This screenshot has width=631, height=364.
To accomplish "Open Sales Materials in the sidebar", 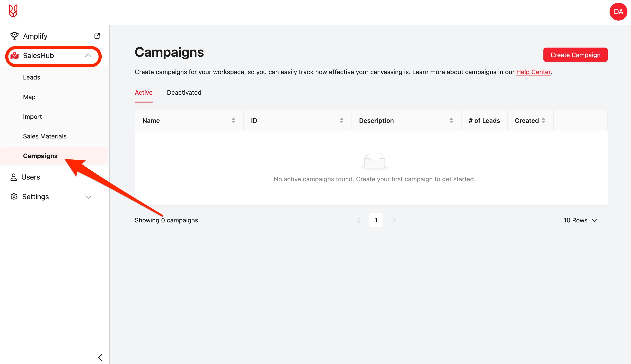I will (45, 136).
